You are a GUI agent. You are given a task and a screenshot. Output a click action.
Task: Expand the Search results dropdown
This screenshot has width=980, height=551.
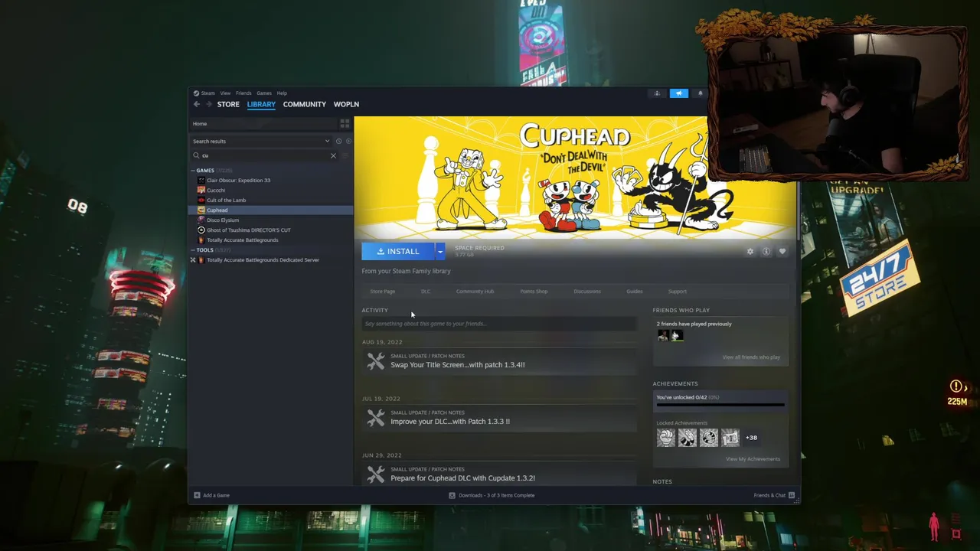pos(260,141)
